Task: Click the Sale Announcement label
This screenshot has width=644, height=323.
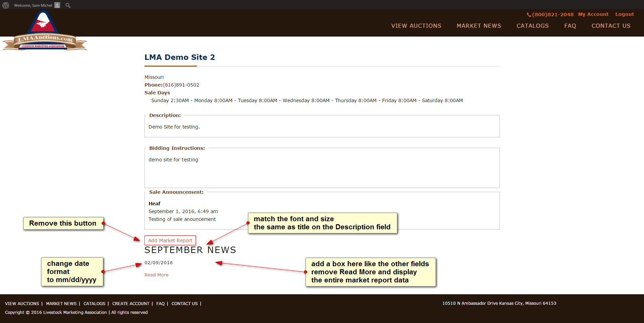Action: [x=176, y=192]
